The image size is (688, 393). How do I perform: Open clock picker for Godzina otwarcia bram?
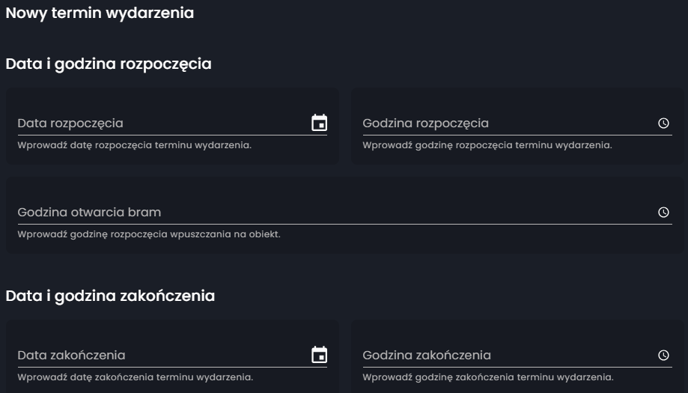663,212
